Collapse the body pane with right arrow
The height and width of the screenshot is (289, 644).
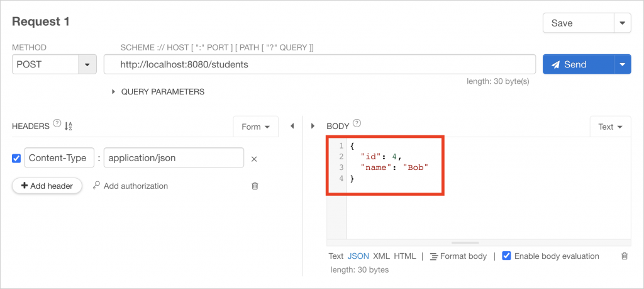click(313, 126)
